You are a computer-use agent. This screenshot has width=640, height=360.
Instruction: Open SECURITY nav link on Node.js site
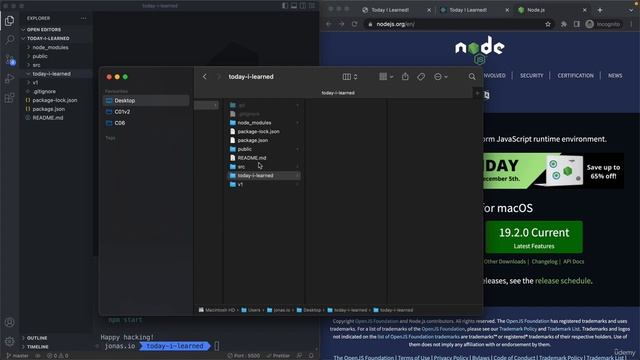tap(531, 76)
